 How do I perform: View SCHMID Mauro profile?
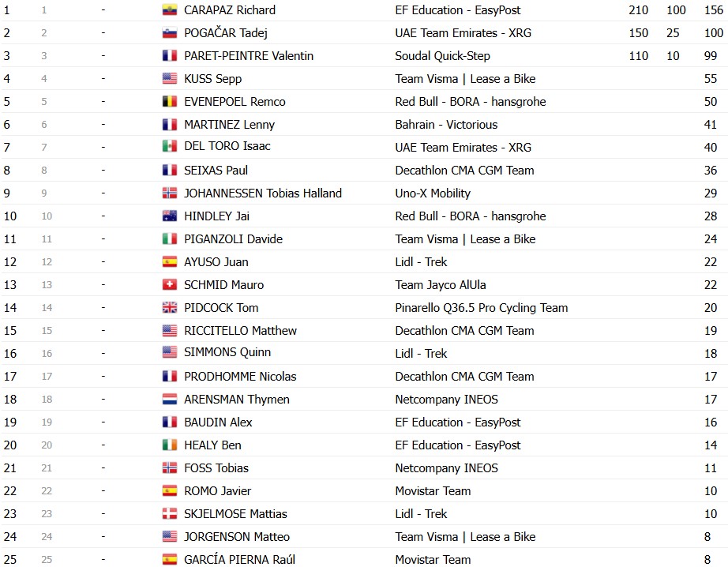point(223,284)
